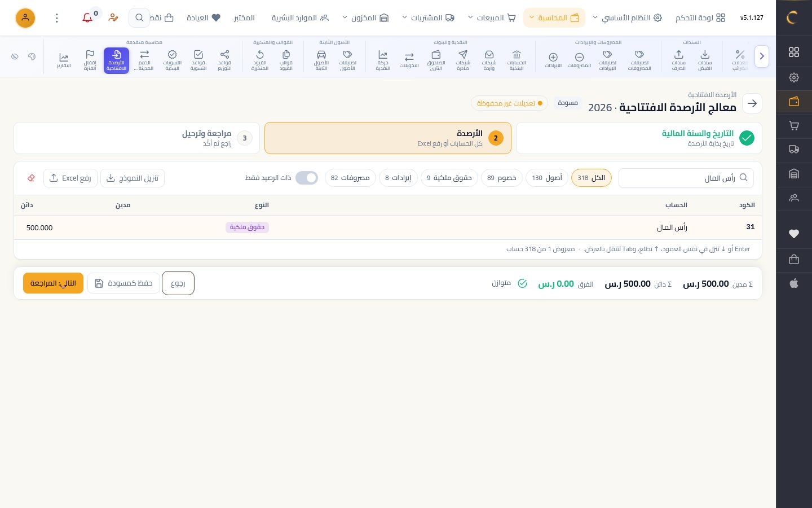Click the account search field

686,178
